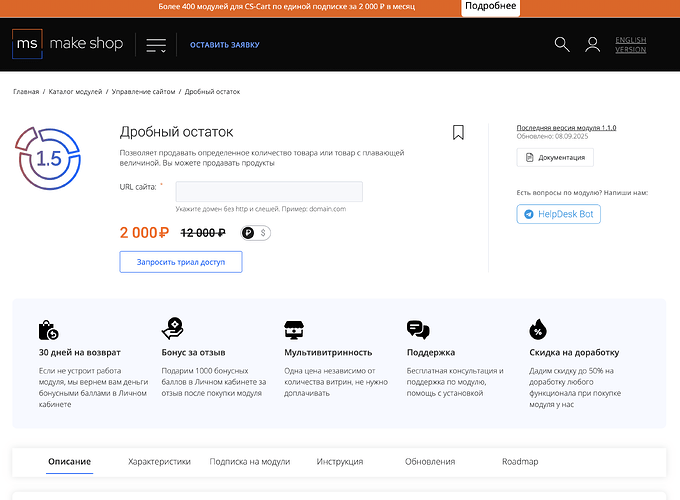Viewport: 680px width, 500px height.
Task: Open the search magnifier icon
Action: (x=562, y=44)
